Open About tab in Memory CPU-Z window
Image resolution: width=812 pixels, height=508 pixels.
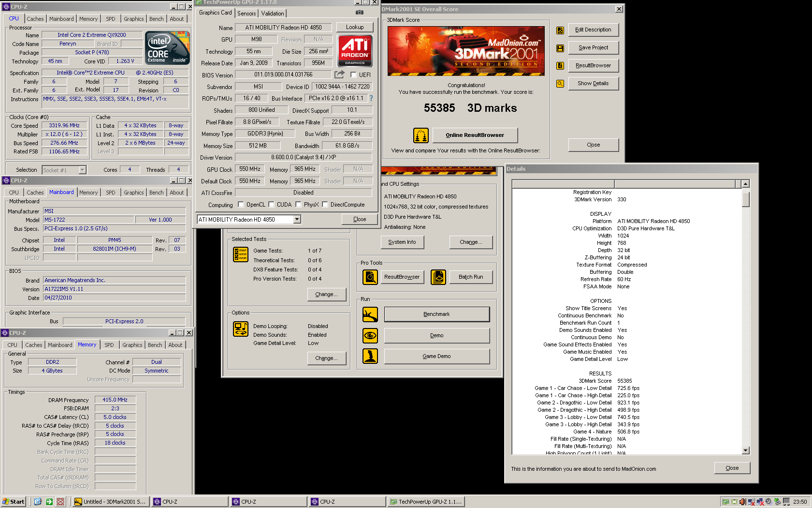click(175, 345)
